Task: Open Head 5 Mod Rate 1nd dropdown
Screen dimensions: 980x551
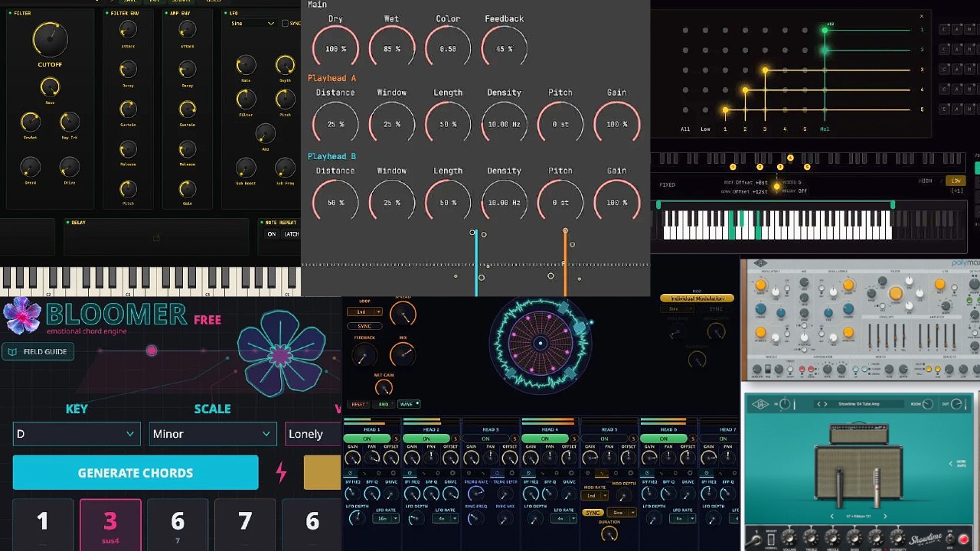Action: 594,496
